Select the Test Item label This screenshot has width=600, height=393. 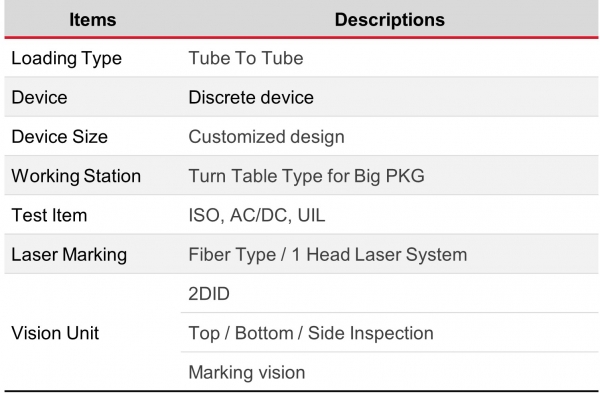pos(49,215)
